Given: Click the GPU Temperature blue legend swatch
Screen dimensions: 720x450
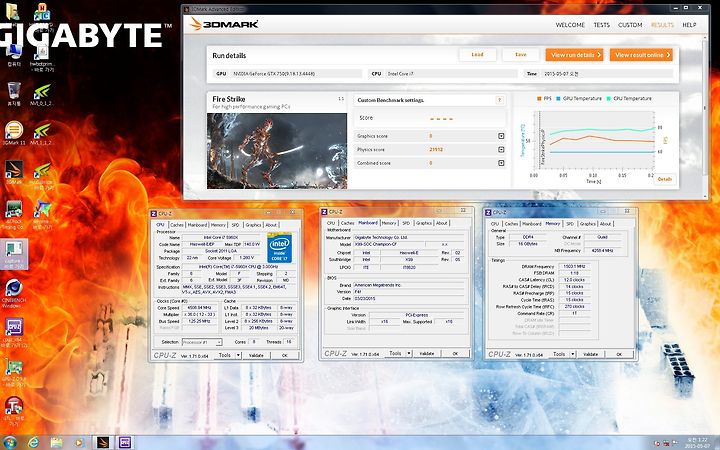Looking at the screenshot, I should coord(559,98).
